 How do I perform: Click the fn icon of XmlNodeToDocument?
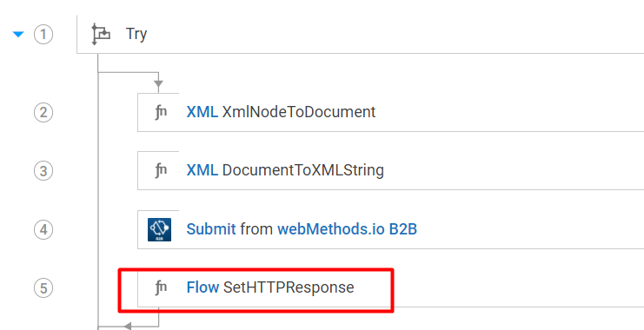[x=161, y=112]
